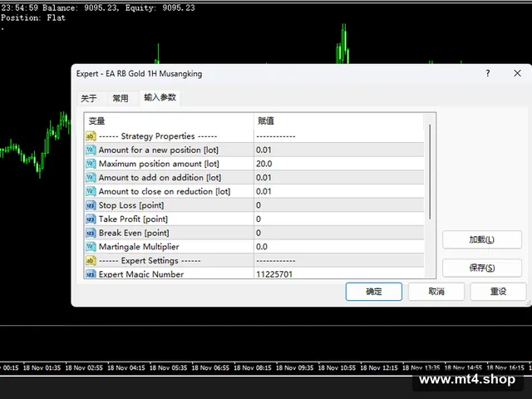The width and height of the screenshot is (532, 399).
Task: Click the '18 Nov 09:35' chart time label
Action: 294,367
